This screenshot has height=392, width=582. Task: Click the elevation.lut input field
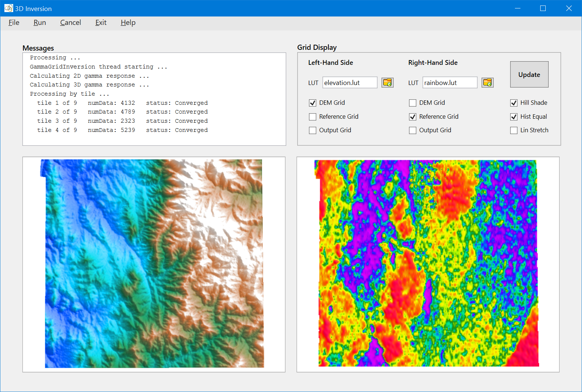350,82
